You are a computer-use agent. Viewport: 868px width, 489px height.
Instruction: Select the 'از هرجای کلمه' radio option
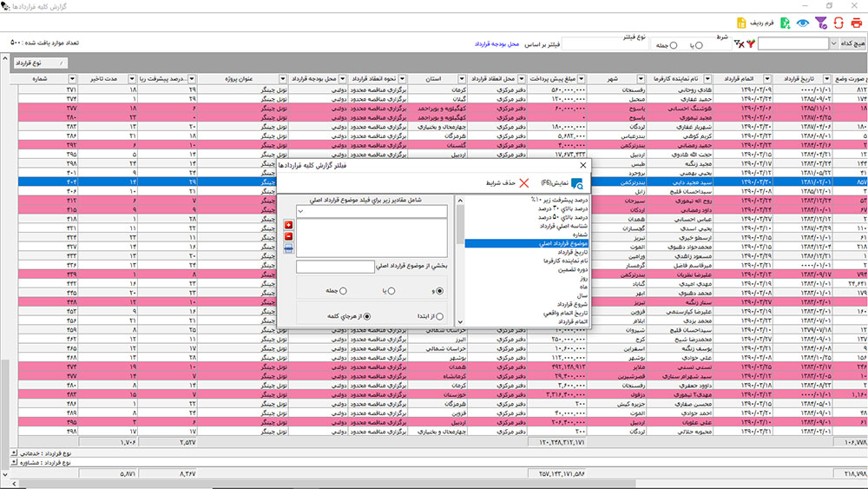(366, 316)
